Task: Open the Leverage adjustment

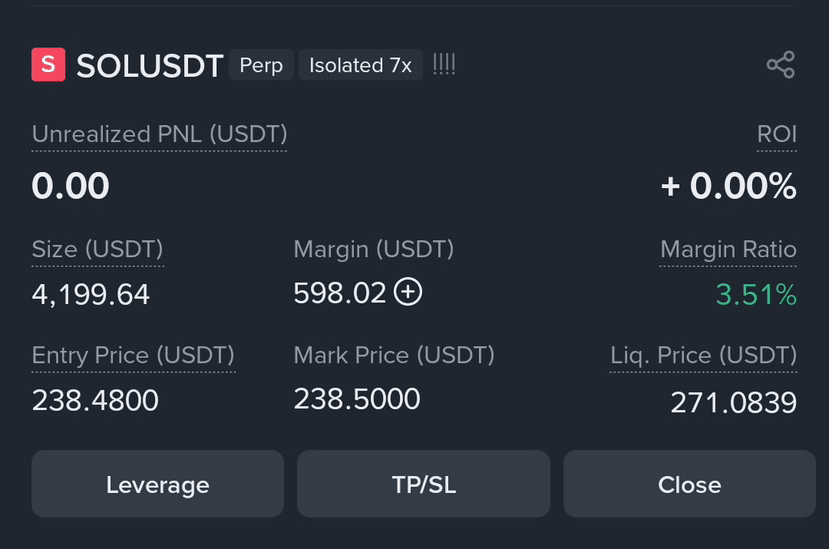Action: click(x=158, y=484)
